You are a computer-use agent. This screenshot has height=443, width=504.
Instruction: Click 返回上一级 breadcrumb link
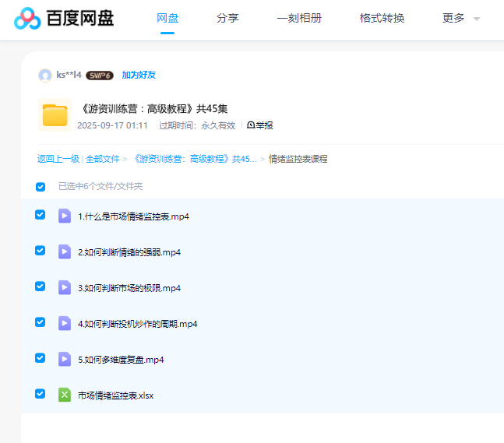coord(58,159)
